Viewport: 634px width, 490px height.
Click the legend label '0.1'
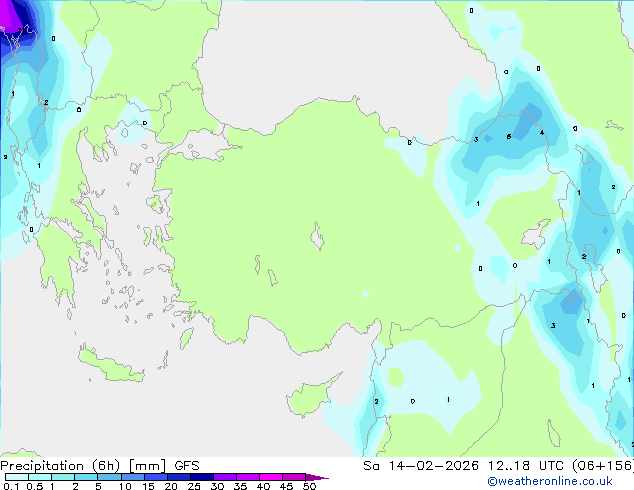coord(11,486)
